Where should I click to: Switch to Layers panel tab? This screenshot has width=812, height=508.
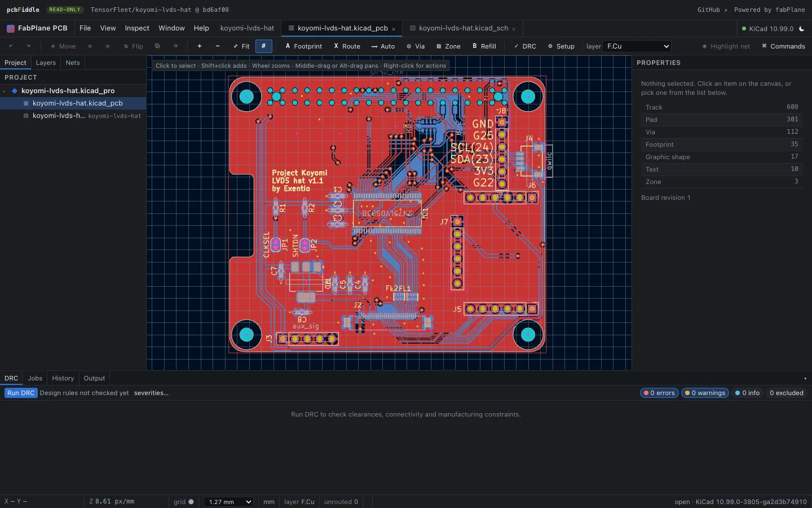pos(46,63)
